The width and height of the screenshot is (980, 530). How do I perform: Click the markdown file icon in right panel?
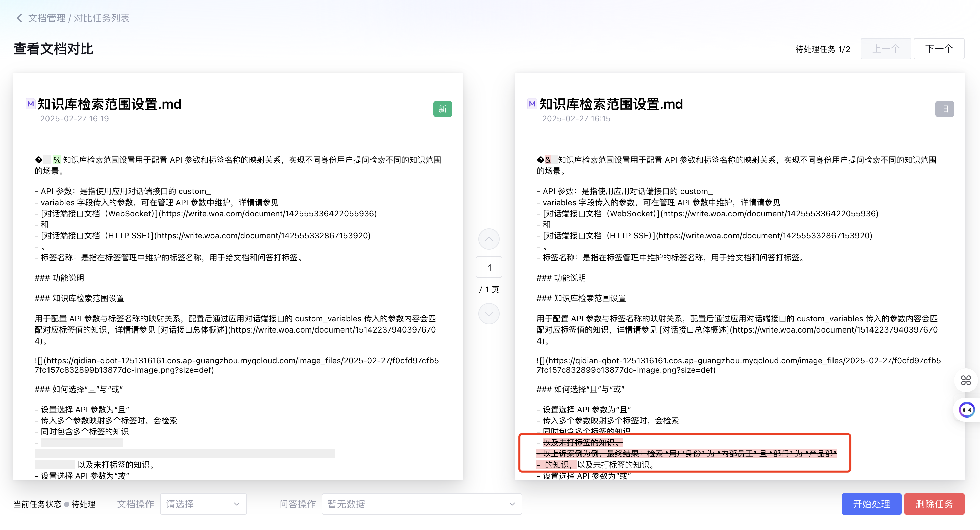pyautogui.click(x=532, y=104)
